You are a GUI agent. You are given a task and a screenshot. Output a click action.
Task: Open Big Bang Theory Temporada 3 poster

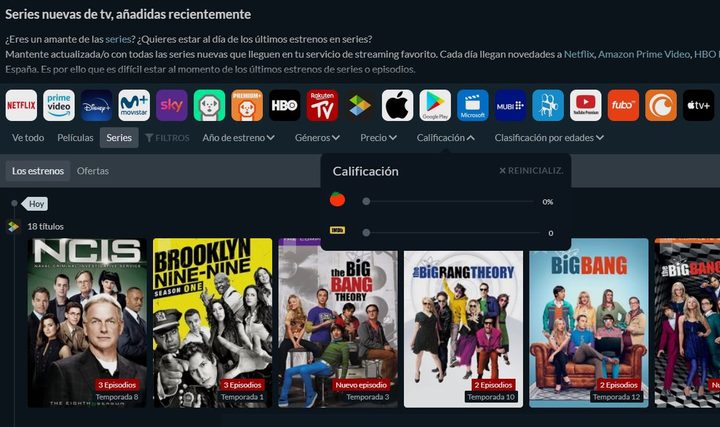click(x=338, y=323)
